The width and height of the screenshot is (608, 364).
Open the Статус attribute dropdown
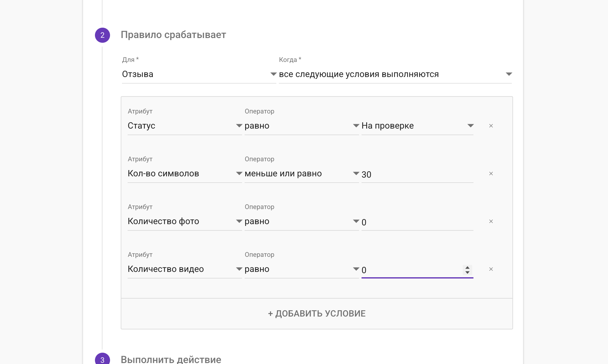[185, 126]
